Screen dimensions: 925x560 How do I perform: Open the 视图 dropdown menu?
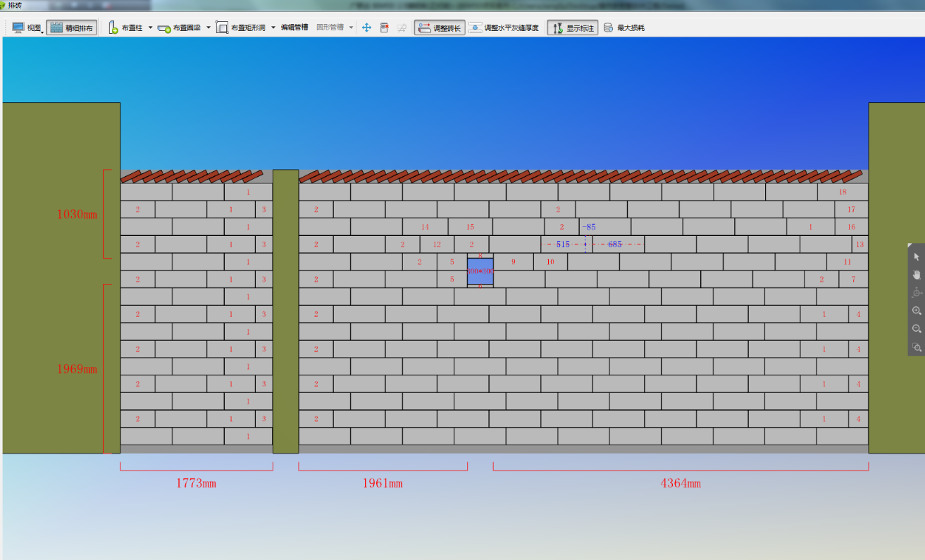point(27,28)
